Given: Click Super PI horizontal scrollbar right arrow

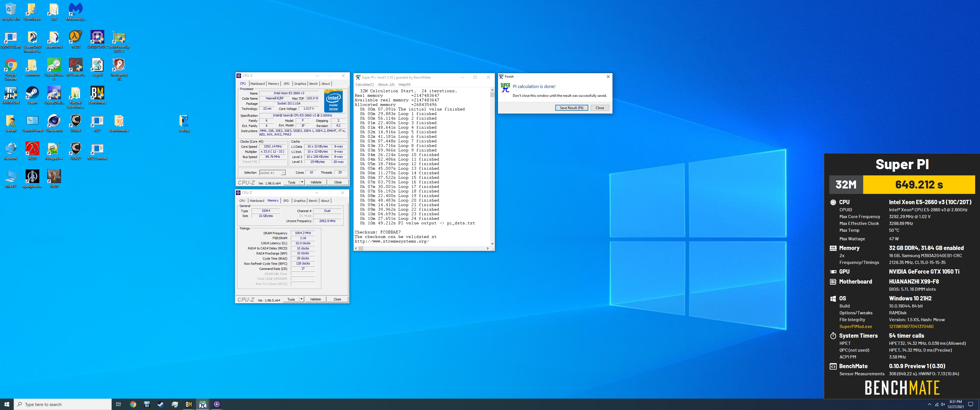Looking at the screenshot, I should 488,248.
